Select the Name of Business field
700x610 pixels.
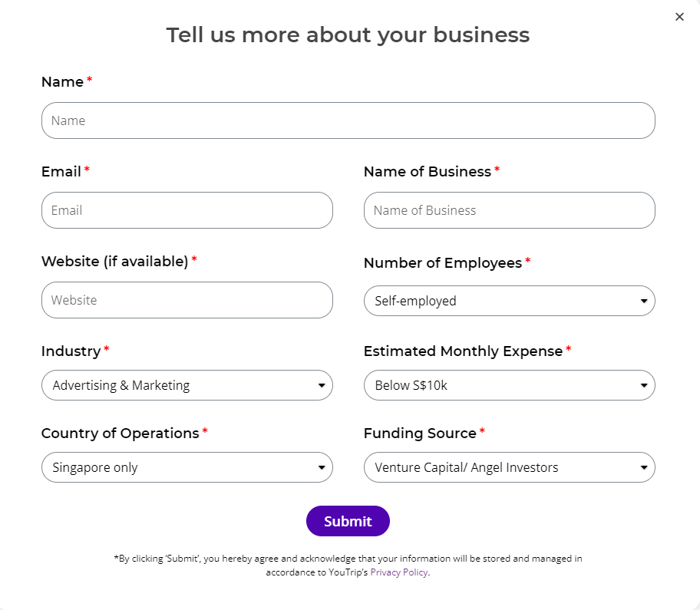coord(509,210)
